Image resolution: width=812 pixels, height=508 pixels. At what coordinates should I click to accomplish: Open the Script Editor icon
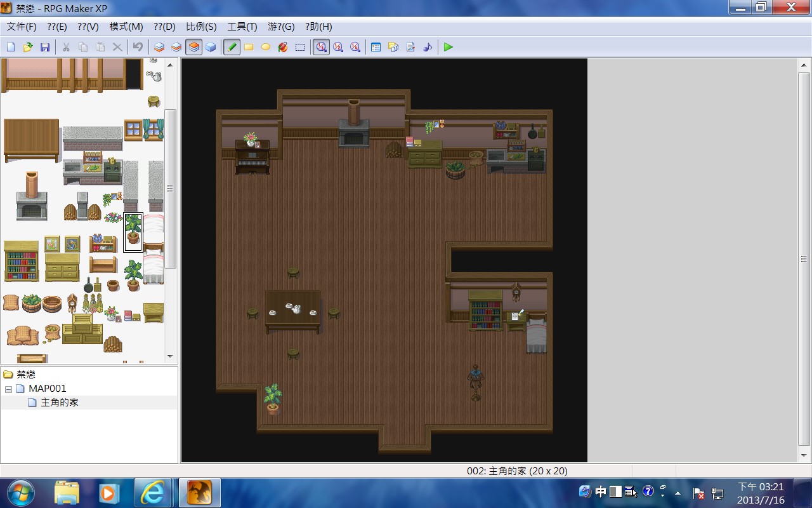[x=410, y=47]
